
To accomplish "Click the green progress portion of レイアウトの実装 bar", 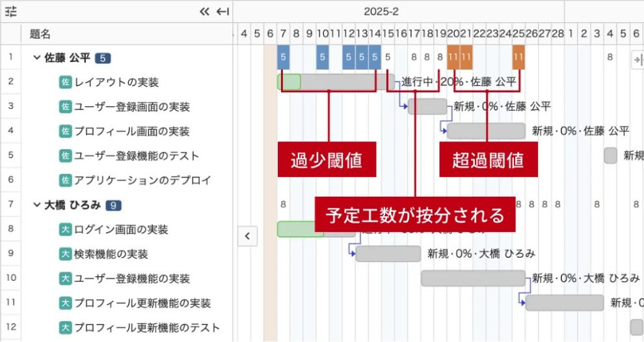I will 289,81.
